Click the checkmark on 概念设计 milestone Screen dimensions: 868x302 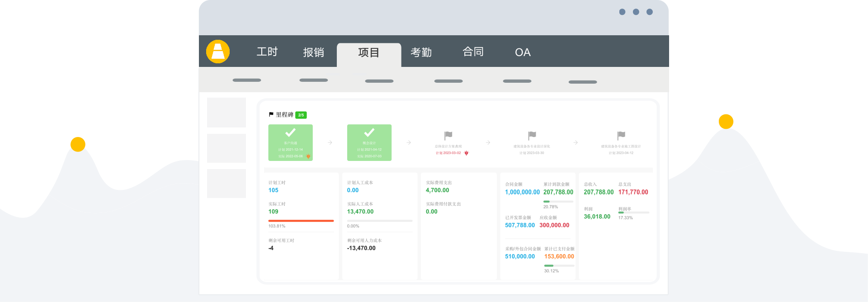tap(369, 132)
